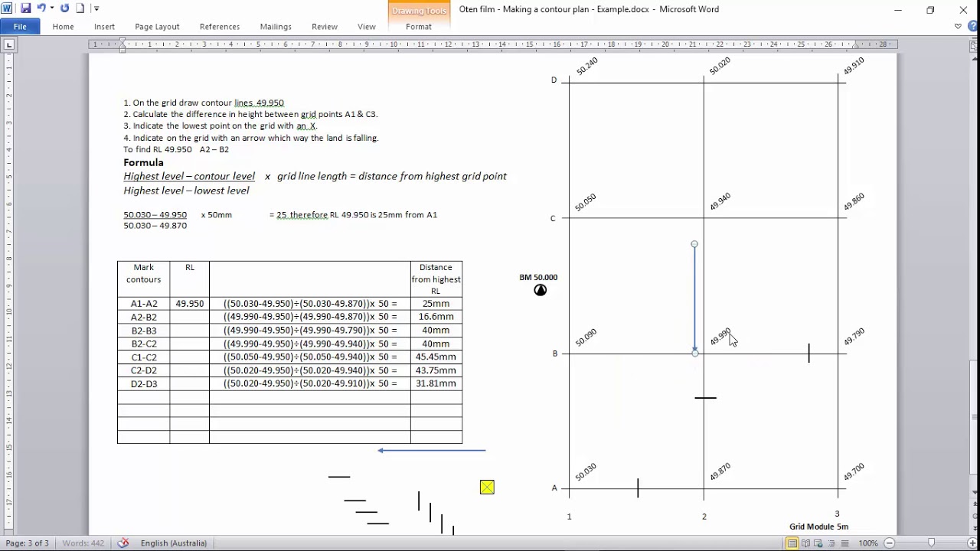Click the 'Formula' heading text

point(143,162)
